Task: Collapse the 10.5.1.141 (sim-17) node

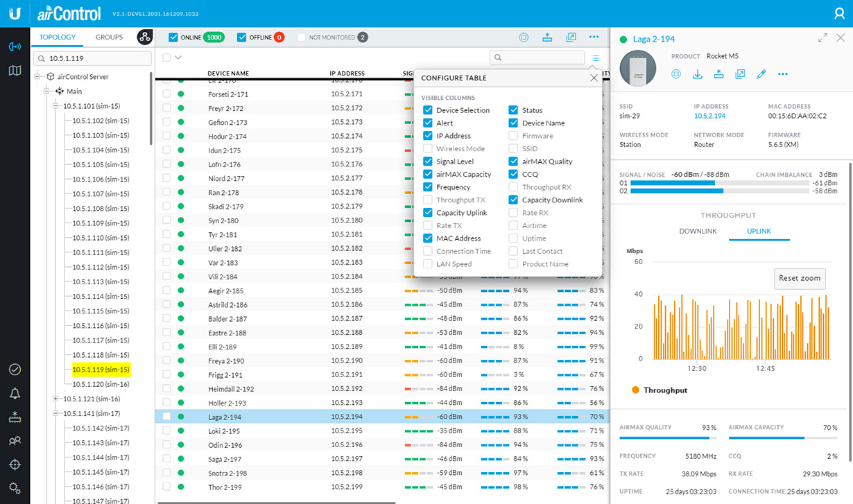Action: click(x=56, y=413)
